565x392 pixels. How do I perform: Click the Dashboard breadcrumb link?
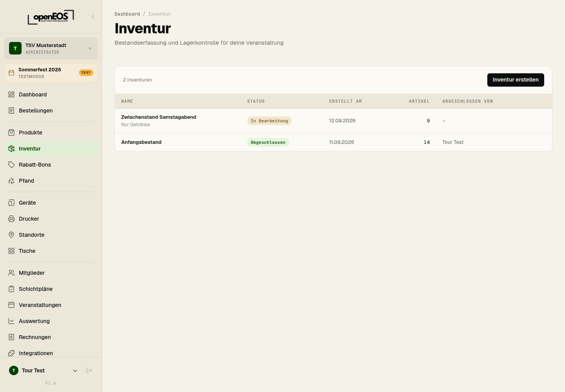point(127,14)
